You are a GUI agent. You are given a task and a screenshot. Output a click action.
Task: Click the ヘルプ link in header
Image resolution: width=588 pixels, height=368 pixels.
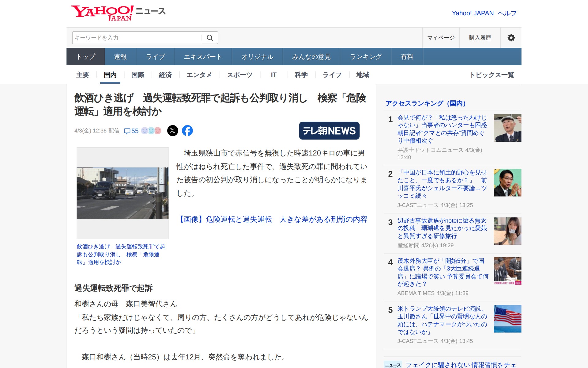[x=507, y=13]
